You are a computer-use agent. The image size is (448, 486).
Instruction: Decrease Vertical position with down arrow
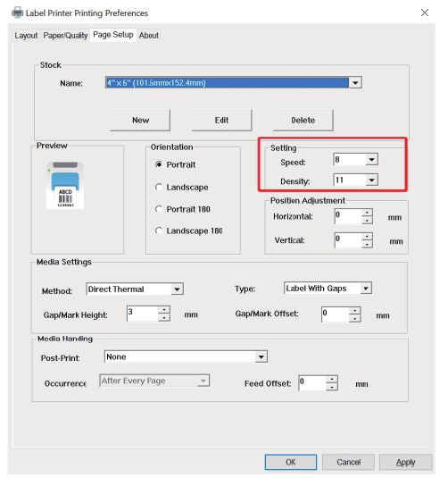point(367,244)
